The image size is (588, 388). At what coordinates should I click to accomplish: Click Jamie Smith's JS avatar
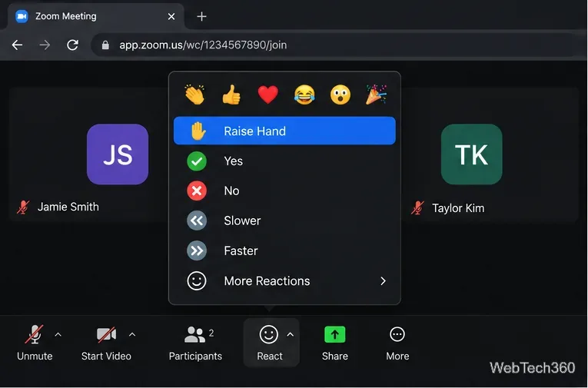pos(118,154)
